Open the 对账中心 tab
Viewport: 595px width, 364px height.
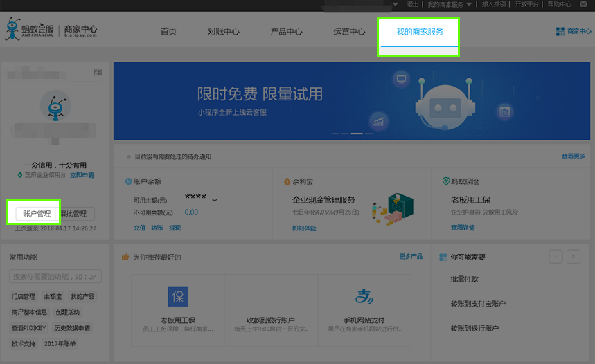(x=224, y=31)
